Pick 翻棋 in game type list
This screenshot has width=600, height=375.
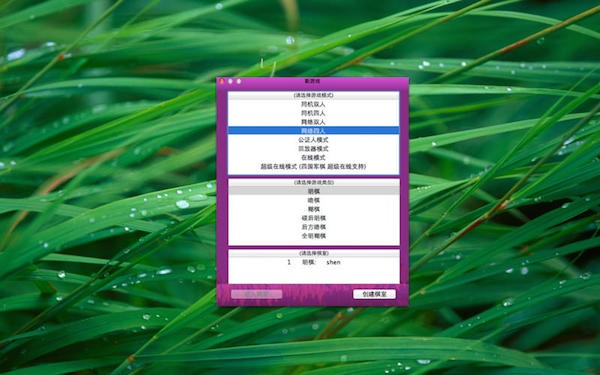click(313, 209)
